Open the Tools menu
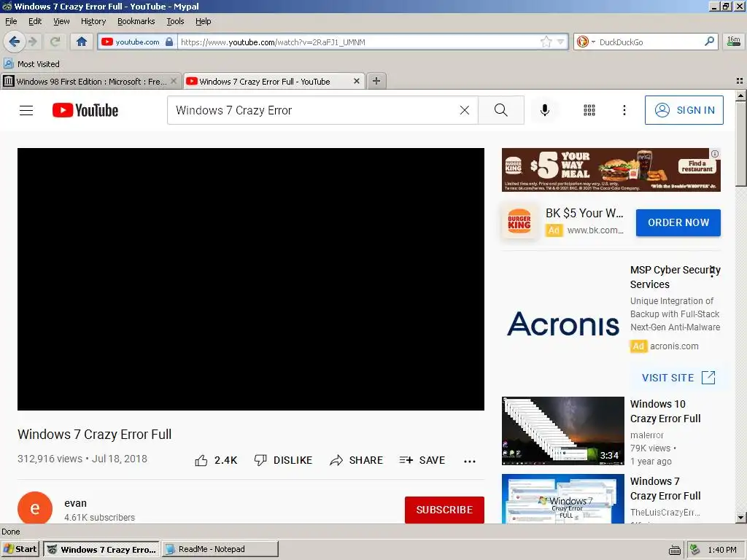The image size is (747, 560). 175,21
